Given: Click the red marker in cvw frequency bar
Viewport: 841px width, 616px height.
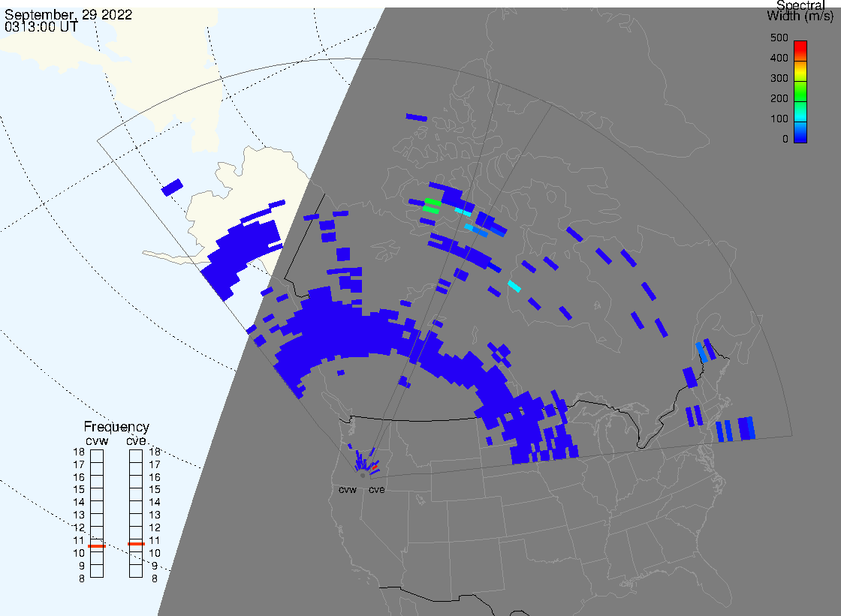Looking at the screenshot, I should (x=97, y=545).
